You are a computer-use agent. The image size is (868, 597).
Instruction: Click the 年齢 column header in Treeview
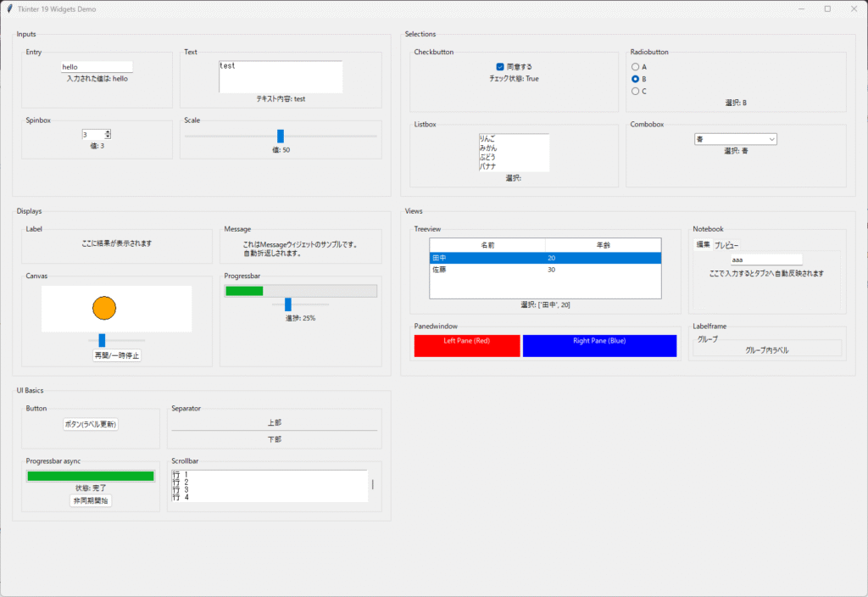coord(603,245)
